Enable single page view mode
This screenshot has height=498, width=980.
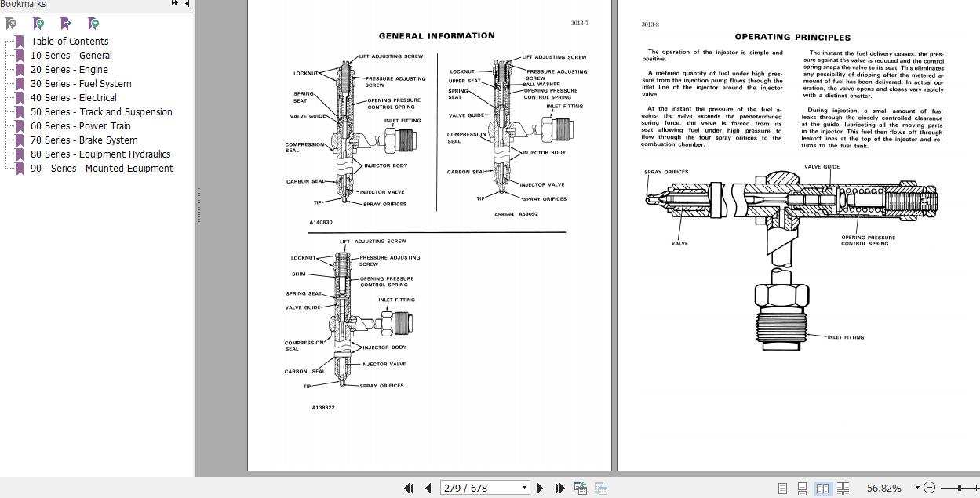coord(783,488)
